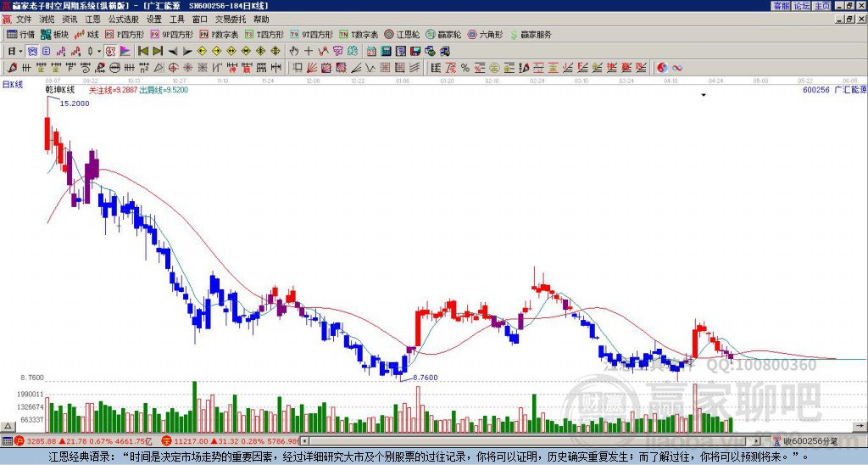Screen dimensions: 868x465
Task: Open the calendar icon
Action: [x=371, y=52]
